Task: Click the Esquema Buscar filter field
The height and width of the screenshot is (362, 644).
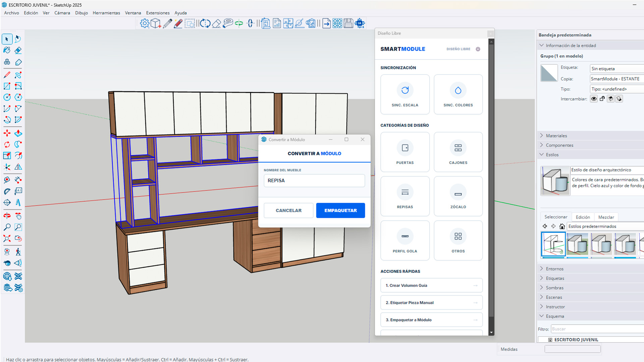Action: point(597,329)
